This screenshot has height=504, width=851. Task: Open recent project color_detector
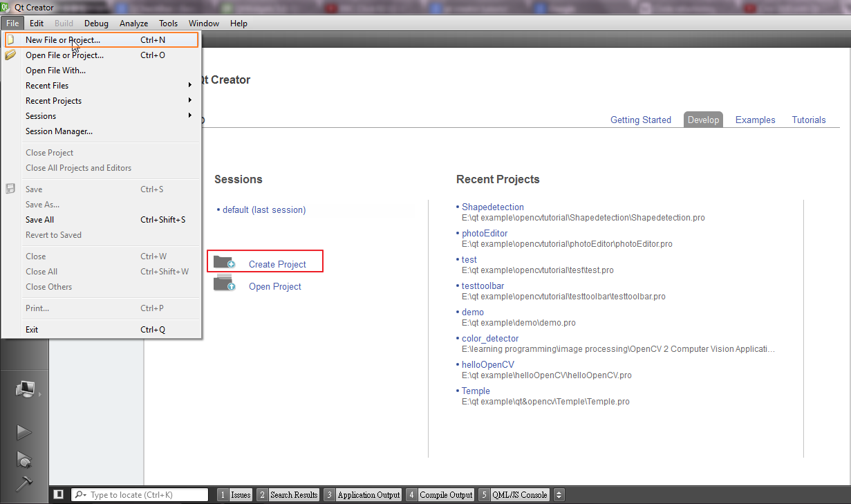490,338
